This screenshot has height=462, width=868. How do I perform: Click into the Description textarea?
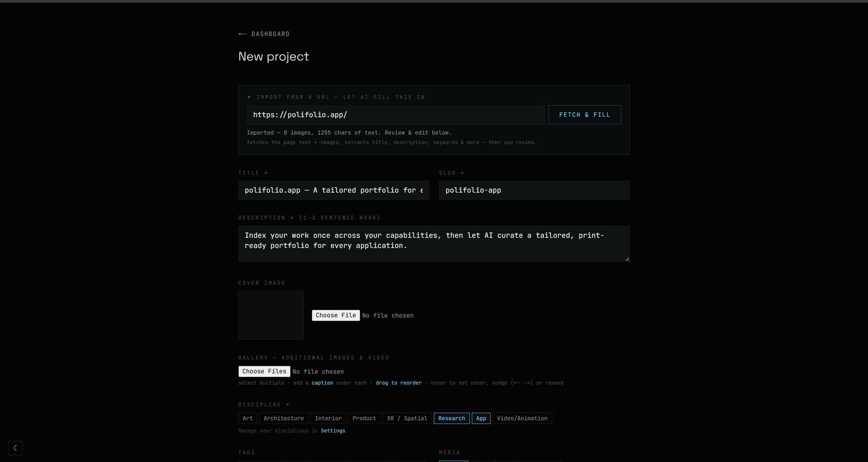coord(434,244)
